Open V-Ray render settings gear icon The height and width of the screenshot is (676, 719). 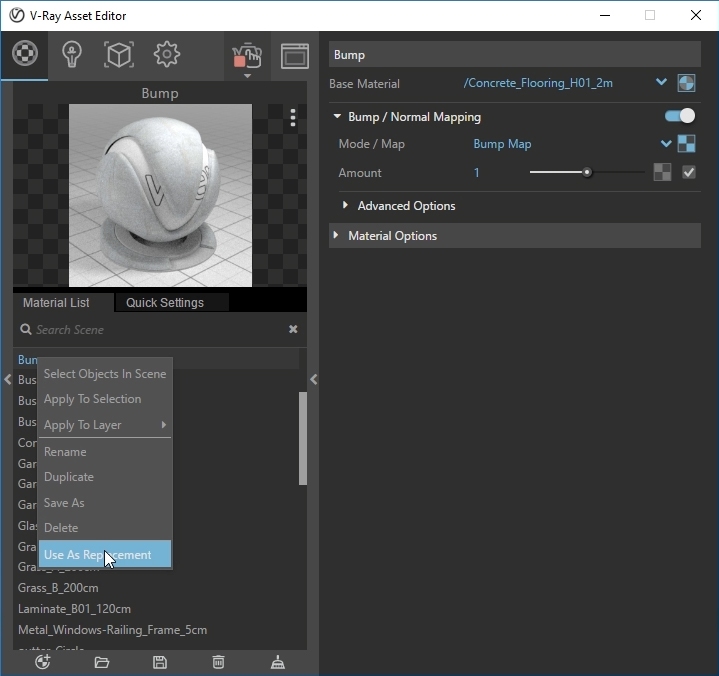(166, 54)
